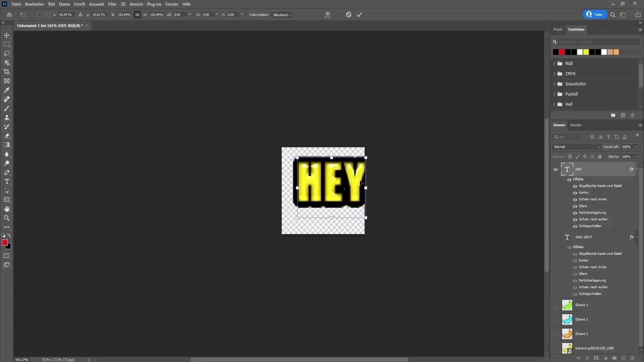Viewport: 644px width, 362px height.
Task: Cancel transform with cancel button
Action: [x=349, y=15]
